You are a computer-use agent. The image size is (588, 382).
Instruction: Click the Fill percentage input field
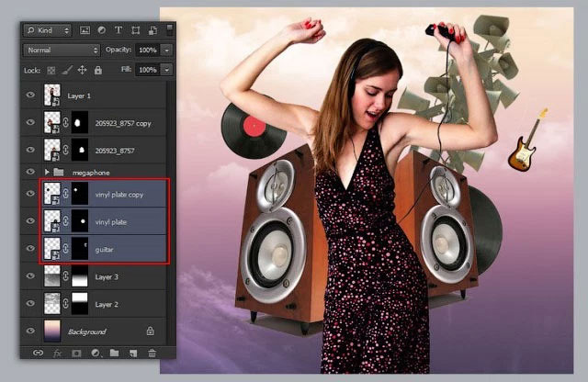[x=147, y=70]
